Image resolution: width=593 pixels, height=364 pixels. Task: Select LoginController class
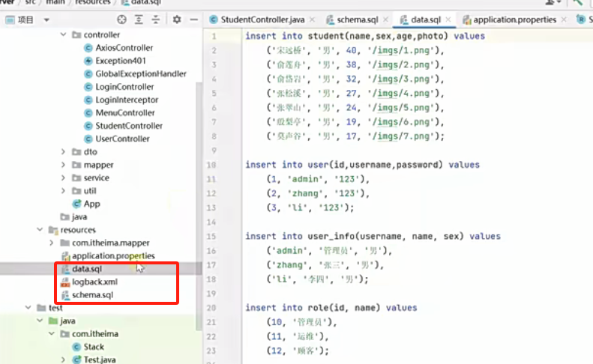pyautogui.click(x=124, y=87)
